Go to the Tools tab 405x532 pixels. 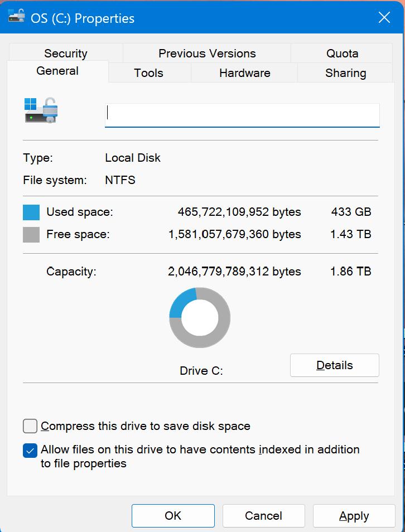tap(148, 73)
